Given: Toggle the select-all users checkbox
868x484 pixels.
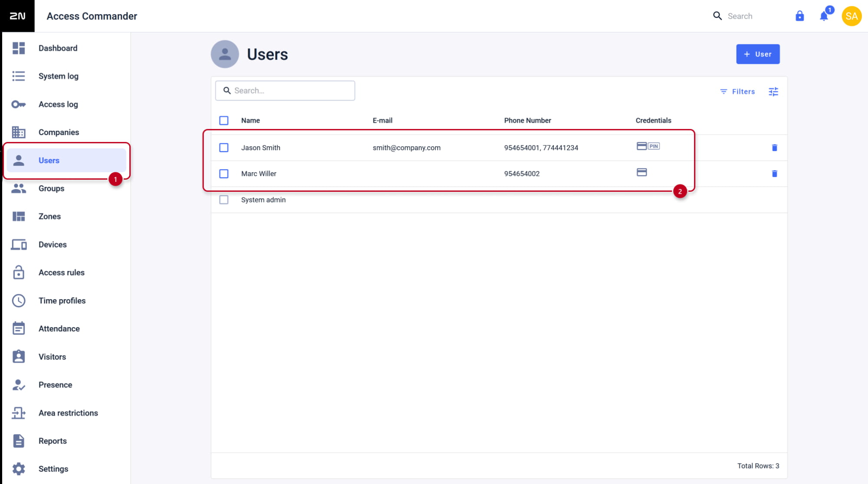Looking at the screenshot, I should tap(224, 120).
